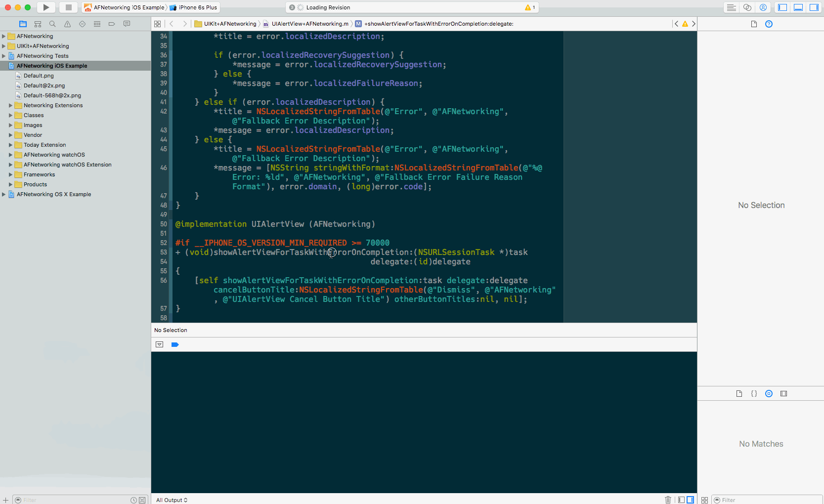Screen dimensions: 824x504
Task: Hide the Navigator panel
Action: coord(782,7)
